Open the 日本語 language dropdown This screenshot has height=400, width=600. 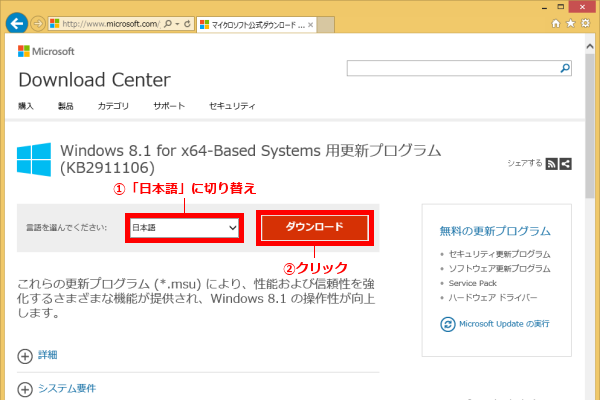point(184,228)
